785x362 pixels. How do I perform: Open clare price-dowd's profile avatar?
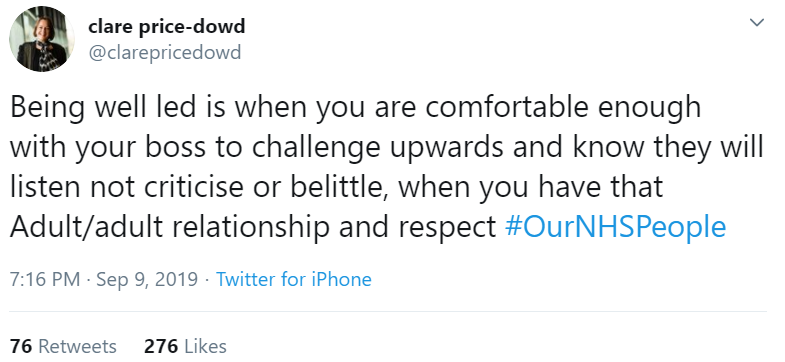point(42,39)
